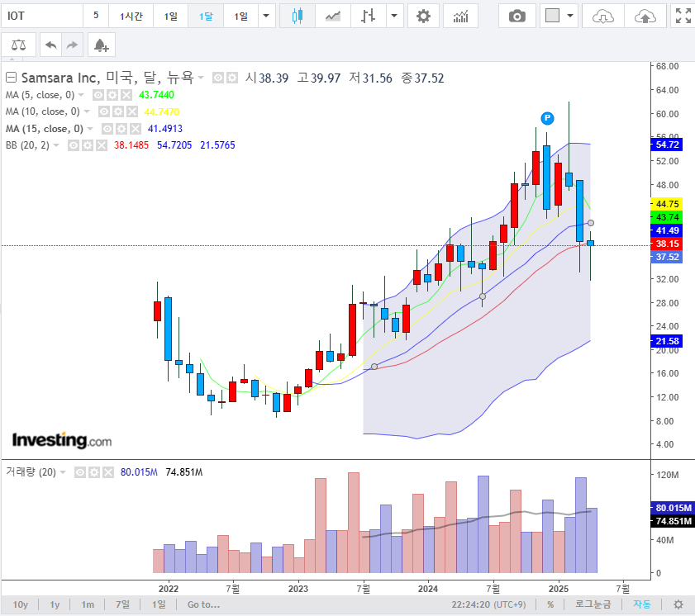The image size is (695, 616).
Task: Remove the MA 10 indicator
Action: (132, 111)
